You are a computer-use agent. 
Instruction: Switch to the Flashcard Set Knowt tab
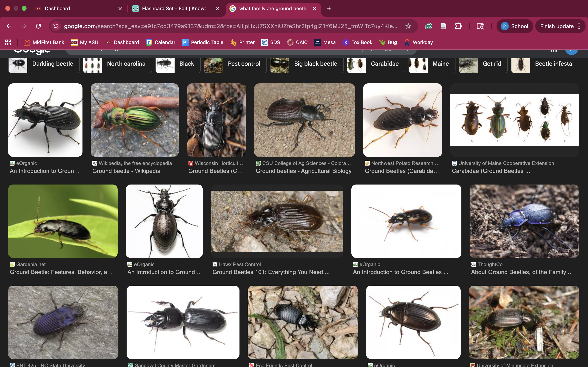coord(174,9)
